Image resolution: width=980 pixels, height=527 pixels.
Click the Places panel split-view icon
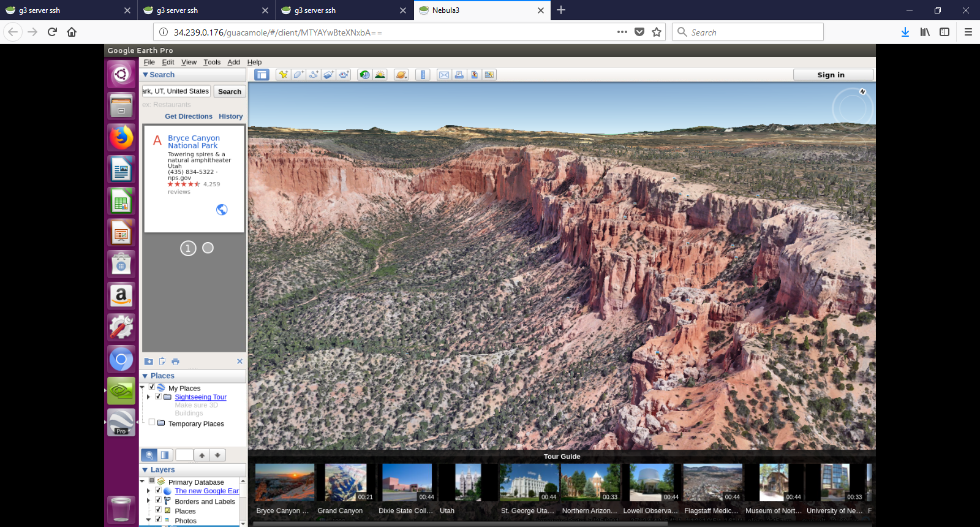[165, 455]
